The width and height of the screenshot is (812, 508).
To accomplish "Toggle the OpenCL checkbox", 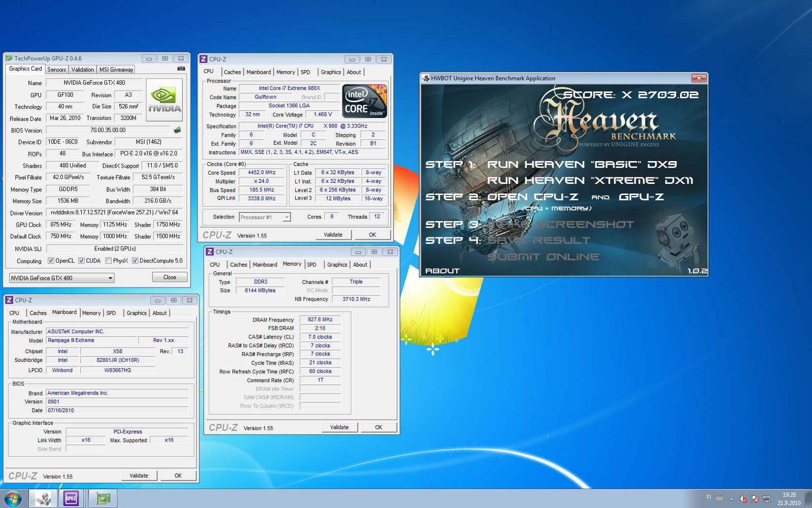I will pyautogui.click(x=51, y=261).
